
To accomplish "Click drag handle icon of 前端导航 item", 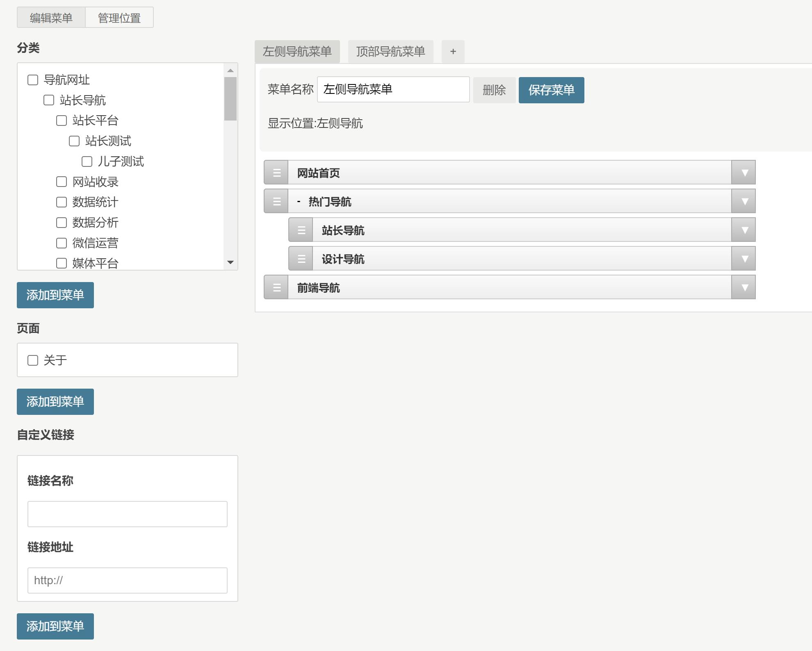I will coord(276,287).
